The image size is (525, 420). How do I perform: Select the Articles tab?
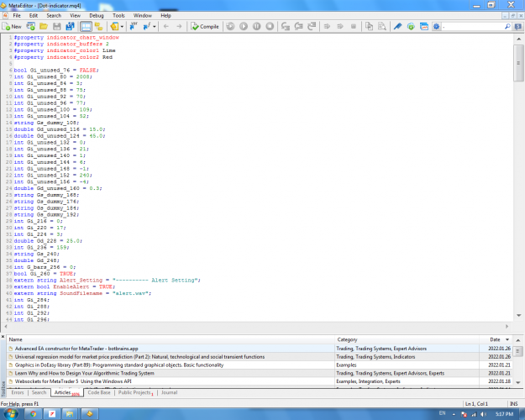[x=66, y=392]
